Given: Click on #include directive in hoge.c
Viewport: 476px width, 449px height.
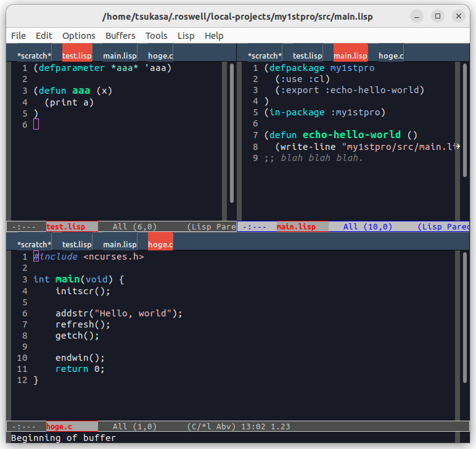Looking at the screenshot, I should tap(55, 257).
